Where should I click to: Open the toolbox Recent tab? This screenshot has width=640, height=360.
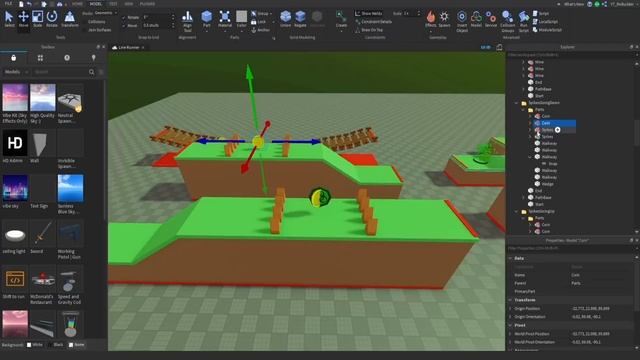click(67, 58)
